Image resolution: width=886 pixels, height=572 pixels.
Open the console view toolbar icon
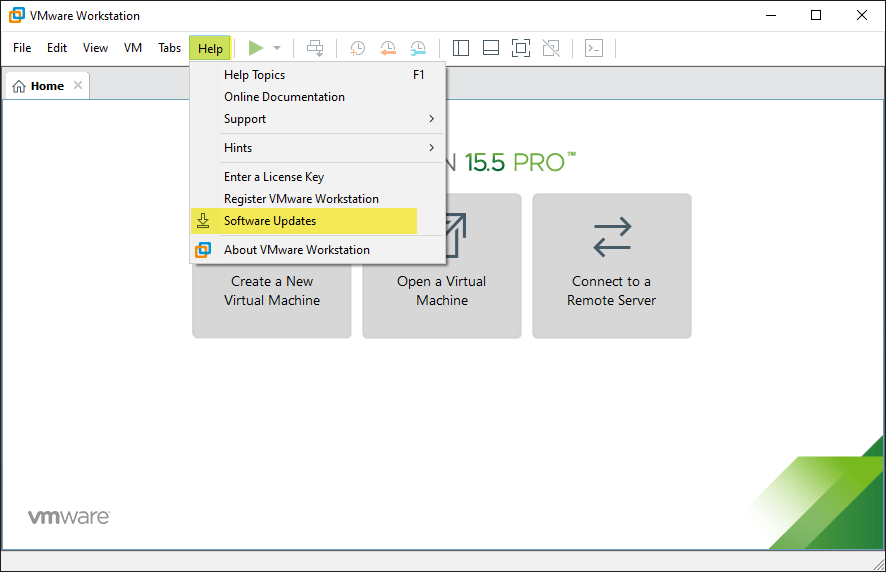click(x=594, y=48)
